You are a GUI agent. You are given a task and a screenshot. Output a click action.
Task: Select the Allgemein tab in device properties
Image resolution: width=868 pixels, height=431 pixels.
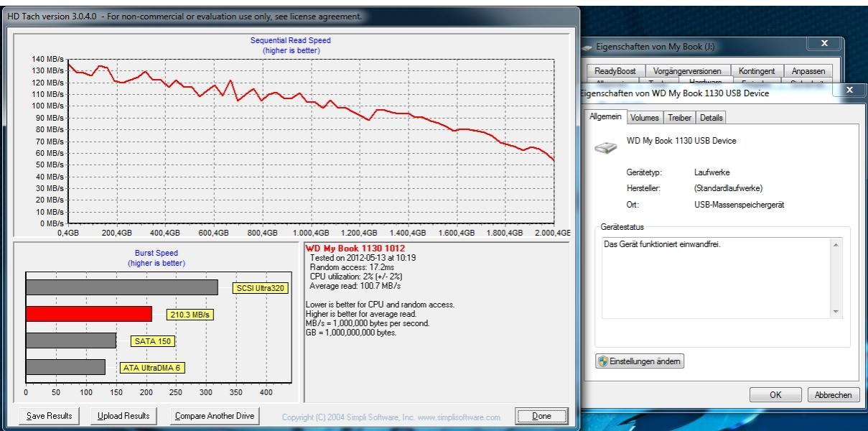point(607,116)
